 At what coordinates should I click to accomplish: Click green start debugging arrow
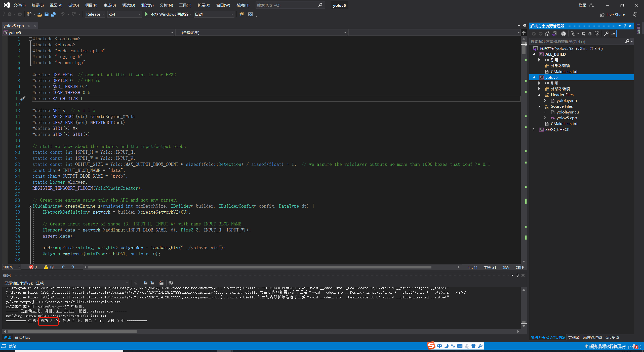click(146, 14)
